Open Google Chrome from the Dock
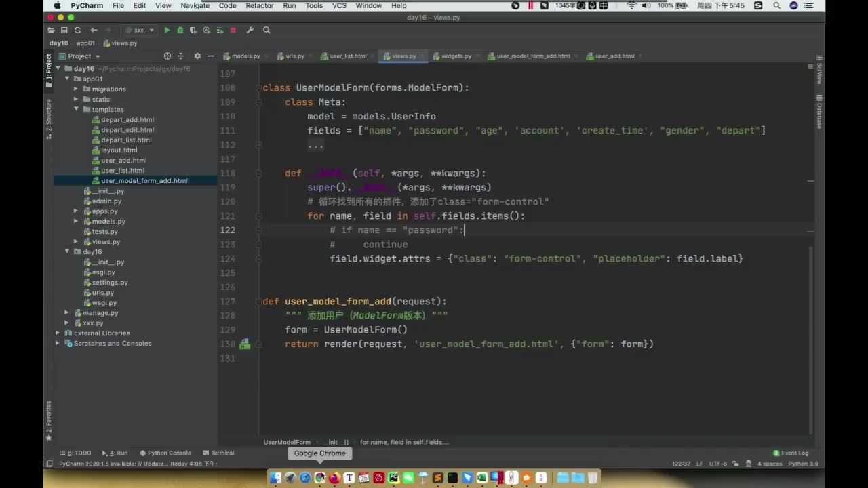 [319, 478]
